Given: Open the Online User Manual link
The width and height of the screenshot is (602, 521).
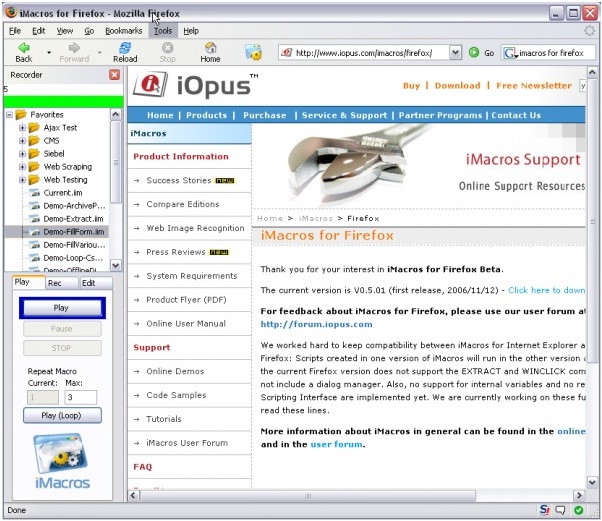Looking at the screenshot, I should (x=186, y=324).
